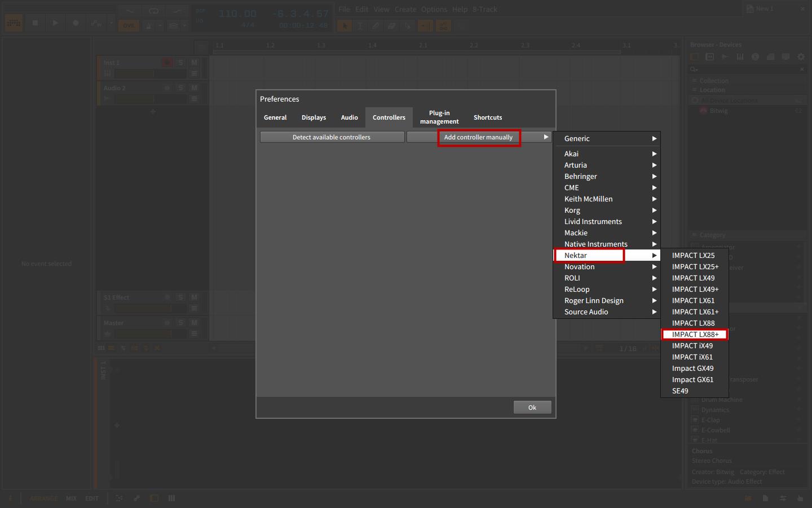Toggle the OVR overdub button
Screen dimensions: 812x508
tap(129, 25)
